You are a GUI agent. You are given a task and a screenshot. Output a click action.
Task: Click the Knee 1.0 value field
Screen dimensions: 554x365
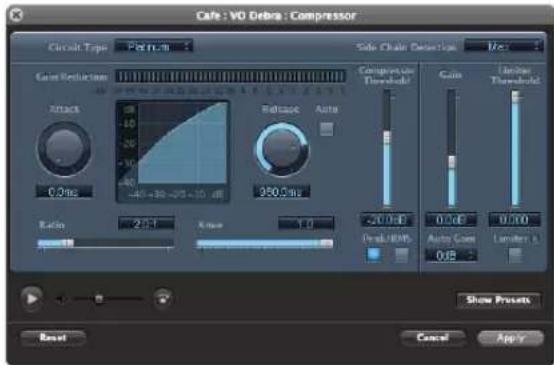306,224
